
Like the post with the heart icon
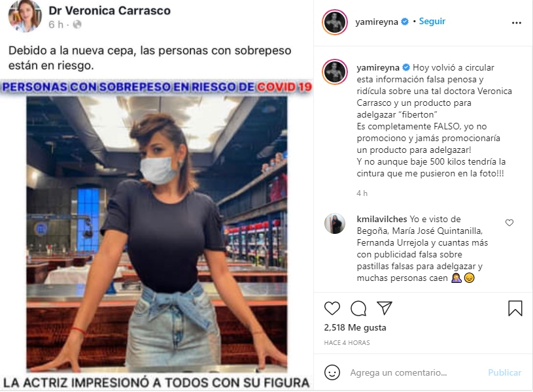(332, 308)
